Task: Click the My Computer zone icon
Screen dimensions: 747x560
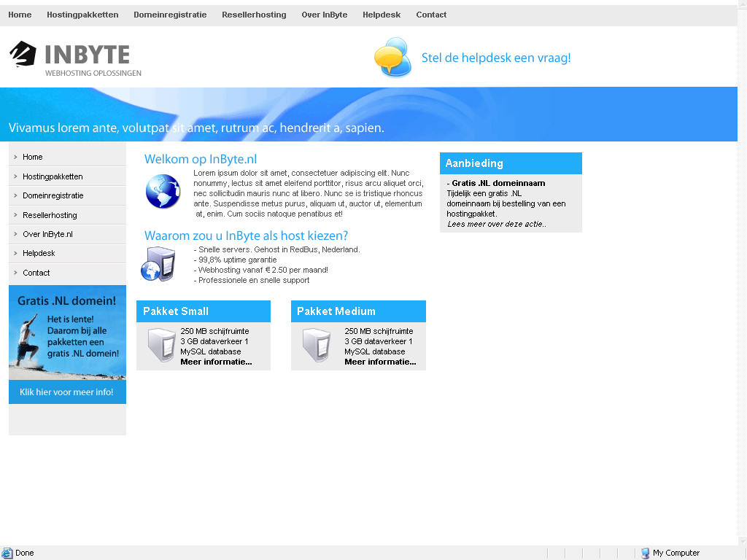Action: 645,553
